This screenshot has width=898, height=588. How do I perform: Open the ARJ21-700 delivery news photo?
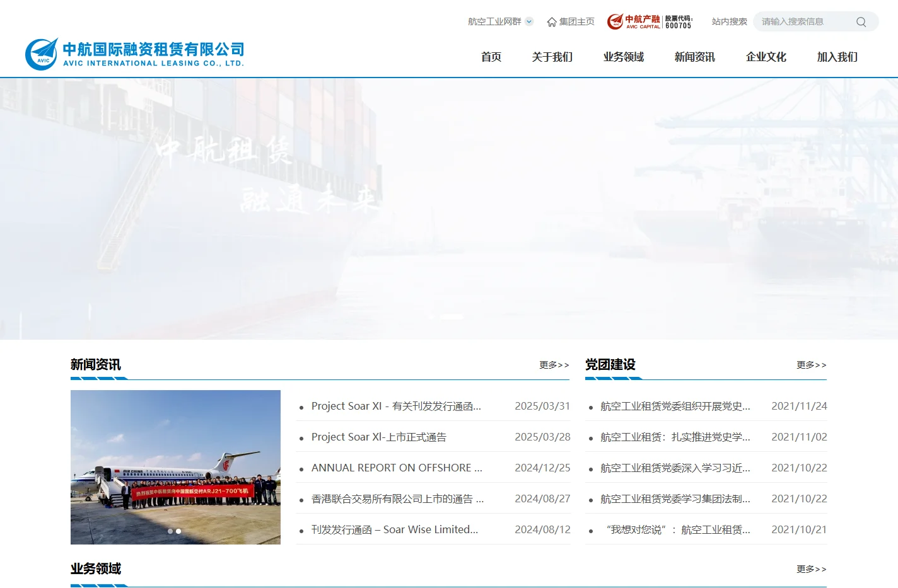tap(175, 467)
